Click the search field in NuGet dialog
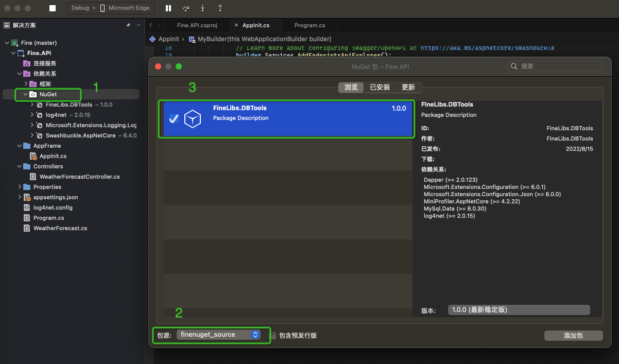Image resolution: width=619 pixels, height=364 pixels. (555, 66)
